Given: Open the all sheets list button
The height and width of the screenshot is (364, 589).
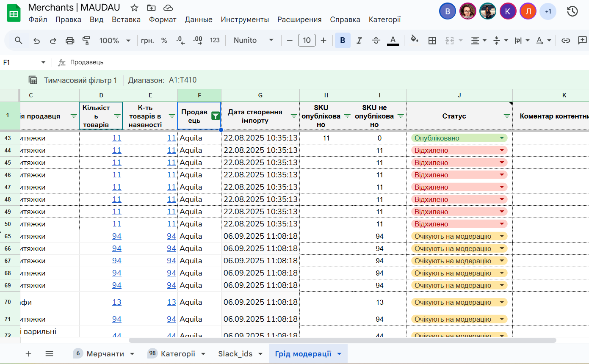Looking at the screenshot, I should pyautogui.click(x=49, y=354).
